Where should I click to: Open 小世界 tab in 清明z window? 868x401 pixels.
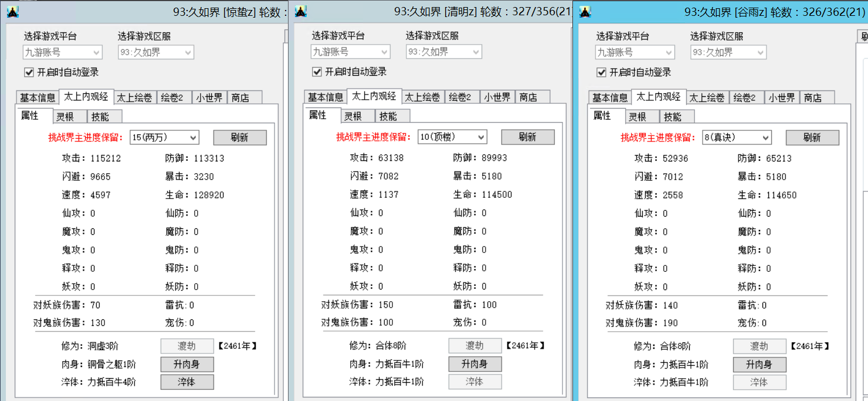click(497, 97)
